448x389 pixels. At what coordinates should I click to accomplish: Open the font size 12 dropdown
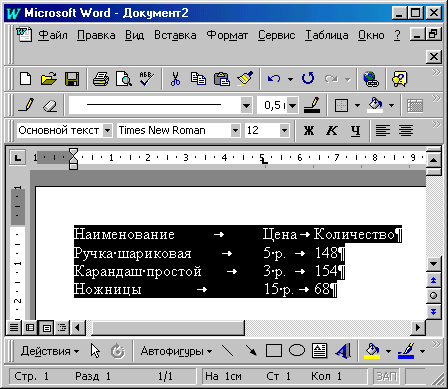(284, 130)
